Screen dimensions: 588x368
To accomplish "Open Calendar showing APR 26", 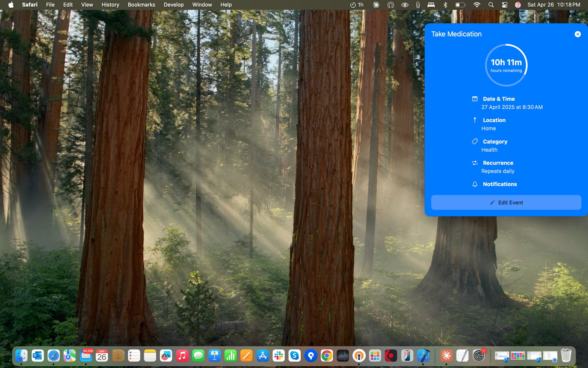I will [102, 356].
